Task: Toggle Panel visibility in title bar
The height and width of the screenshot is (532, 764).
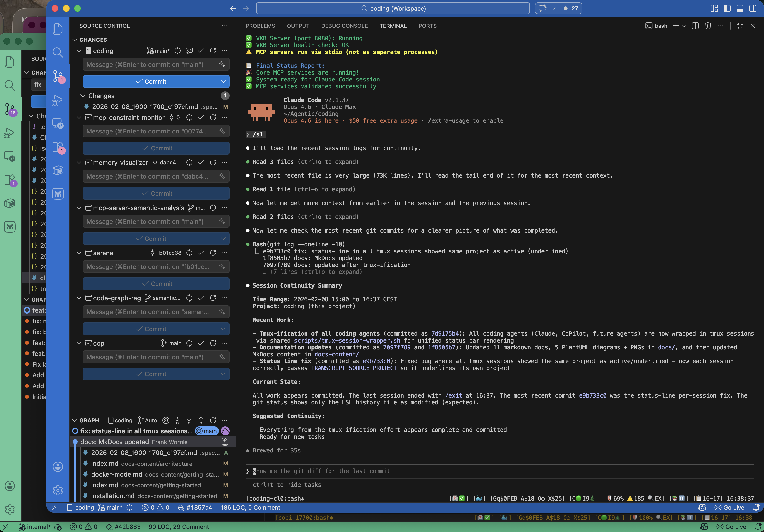Action: pyautogui.click(x=740, y=8)
